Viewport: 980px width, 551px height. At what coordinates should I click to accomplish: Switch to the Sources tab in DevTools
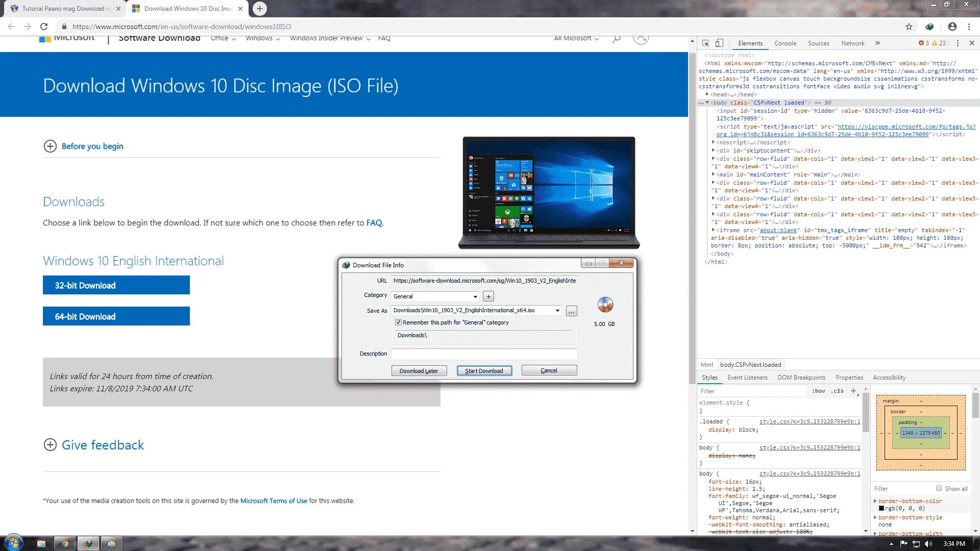tap(818, 43)
